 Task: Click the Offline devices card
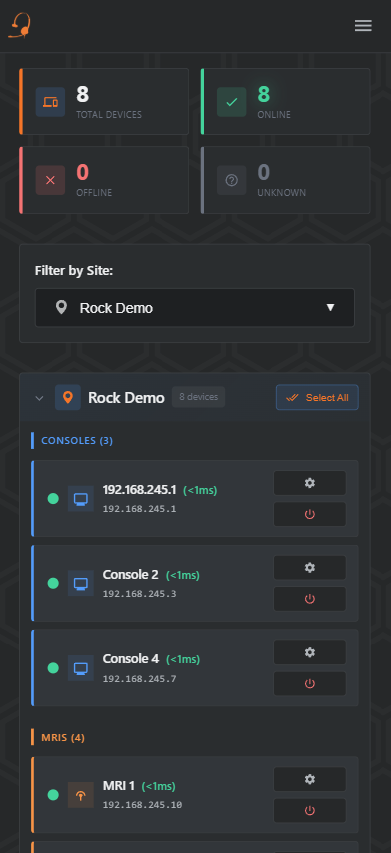[x=104, y=180]
